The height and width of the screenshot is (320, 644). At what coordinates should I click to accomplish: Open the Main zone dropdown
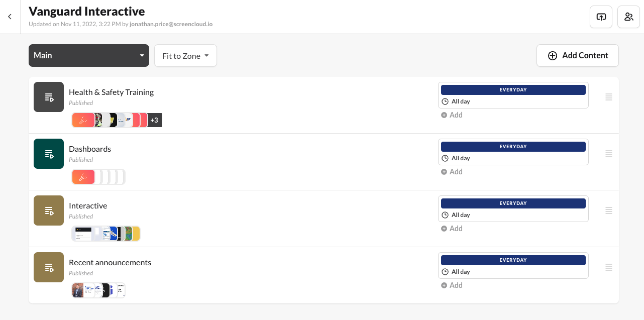click(x=89, y=55)
